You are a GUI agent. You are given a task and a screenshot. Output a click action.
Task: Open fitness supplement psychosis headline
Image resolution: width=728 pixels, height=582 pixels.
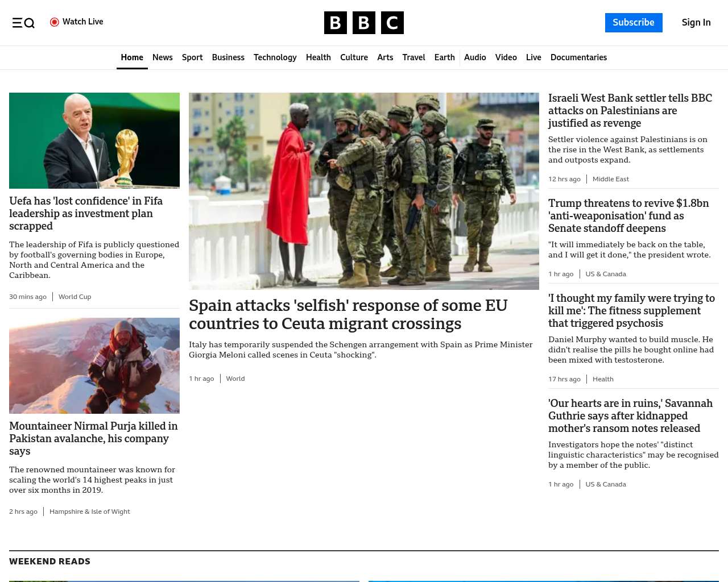631,310
